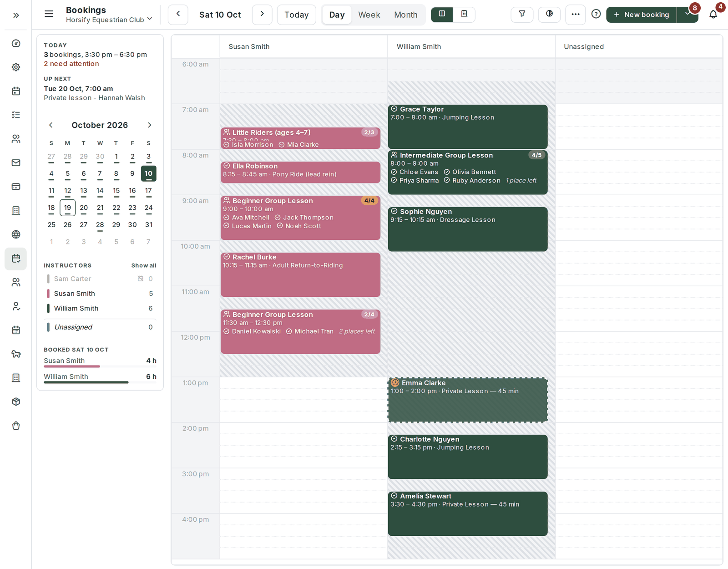Open the settings gear icon in sidebar
Image resolution: width=728 pixels, height=569 pixels.
pyautogui.click(x=16, y=67)
